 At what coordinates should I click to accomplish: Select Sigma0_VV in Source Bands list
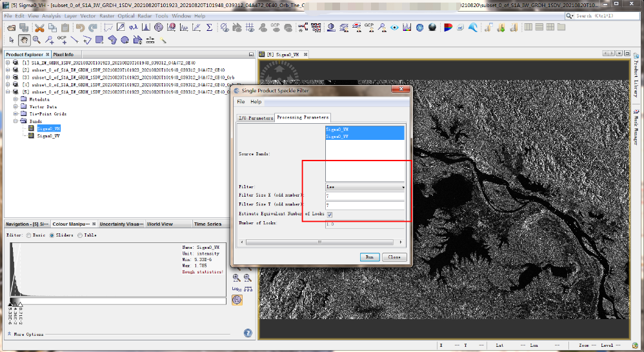pos(365,136)
